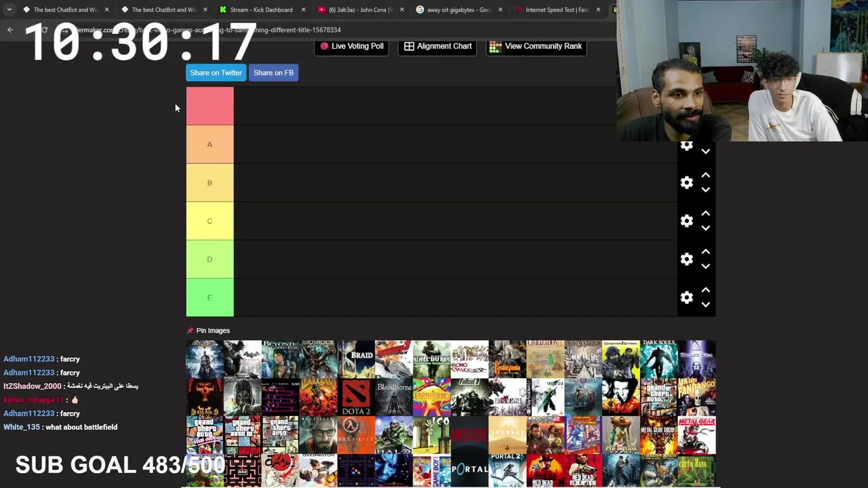Close the John Cena YouTube tab
Image resolution: width=868 pixels, height=488 pixels.
[x=401, y=9]
